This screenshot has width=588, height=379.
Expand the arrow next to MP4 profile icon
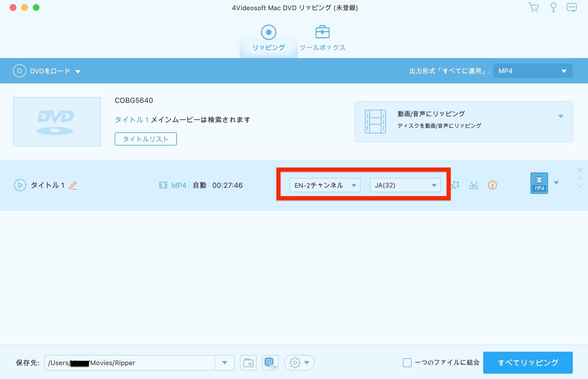(x=556, y=183)
